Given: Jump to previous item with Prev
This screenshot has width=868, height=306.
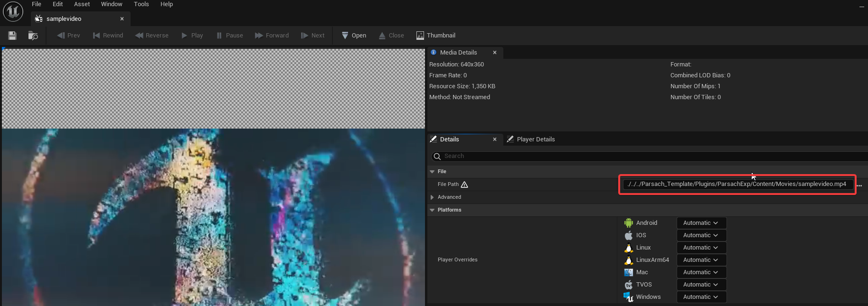Looking at the screenshot, I should 68,36.
